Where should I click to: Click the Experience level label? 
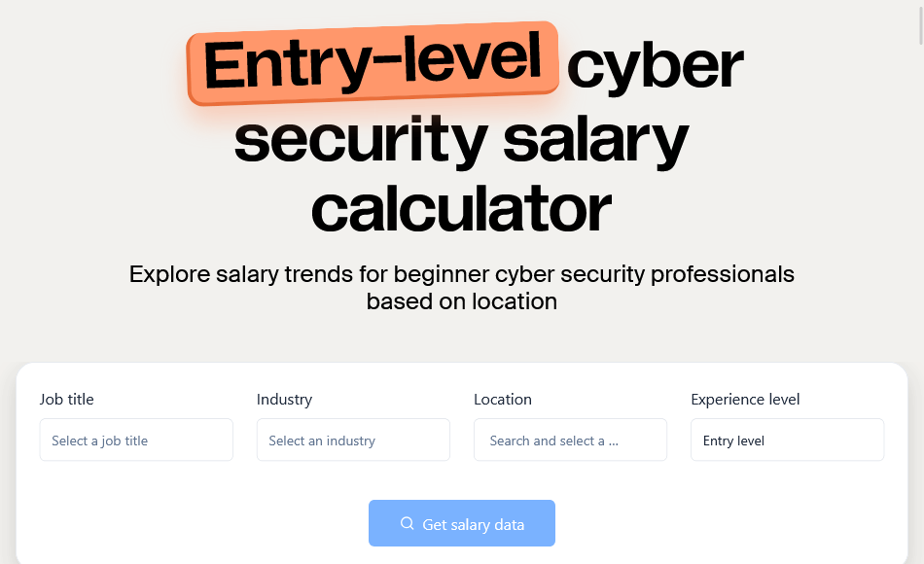tap(745, 399)
